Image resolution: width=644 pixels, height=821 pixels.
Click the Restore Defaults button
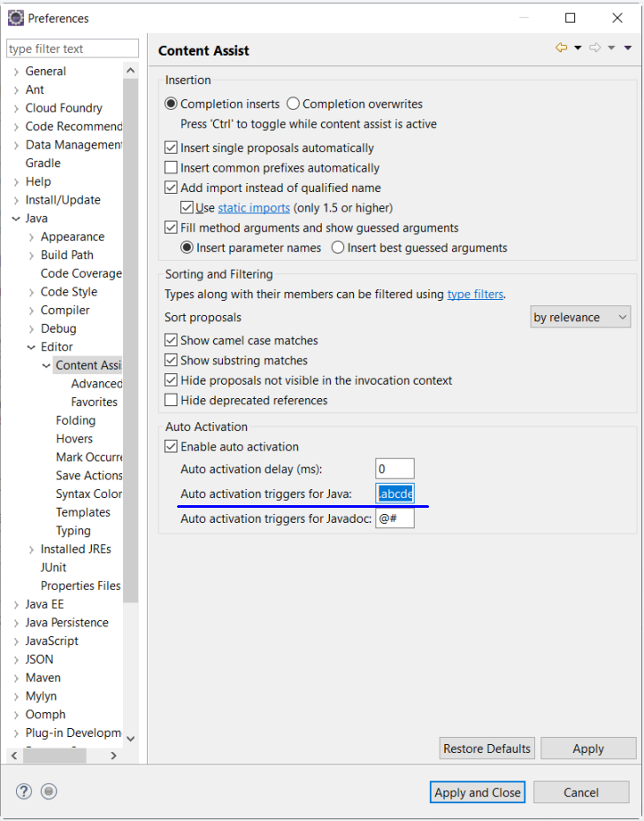tap(487, 748)
